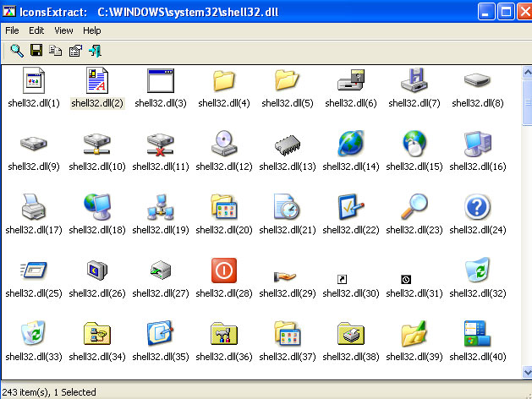Open the Edit menu

pyautogui.click(x=36, y=30)
